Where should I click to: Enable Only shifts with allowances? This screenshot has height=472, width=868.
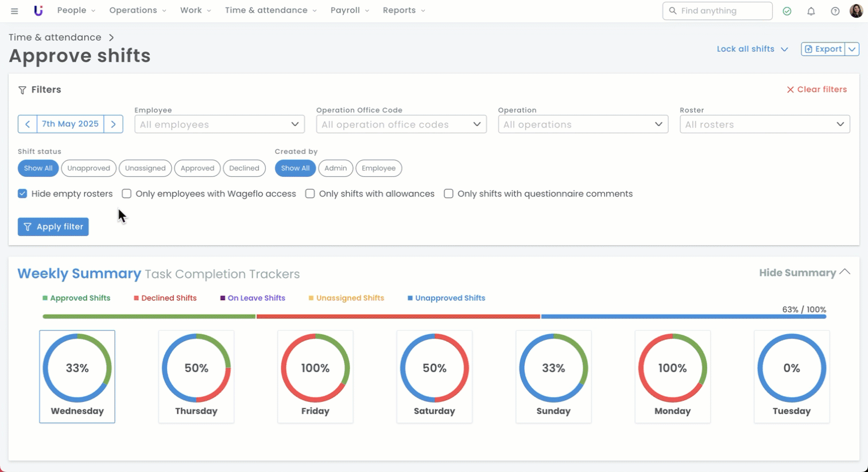[x=310, y=194]
